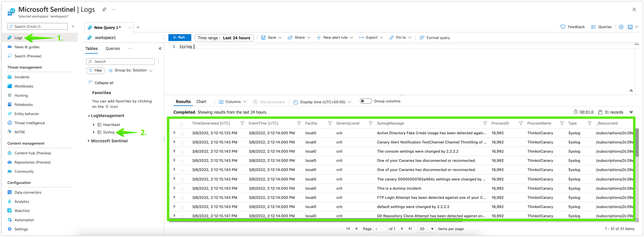Go to the previous results page
Image resolution: width=644 pixels, height=237 pixels.
tap(356, 229)
